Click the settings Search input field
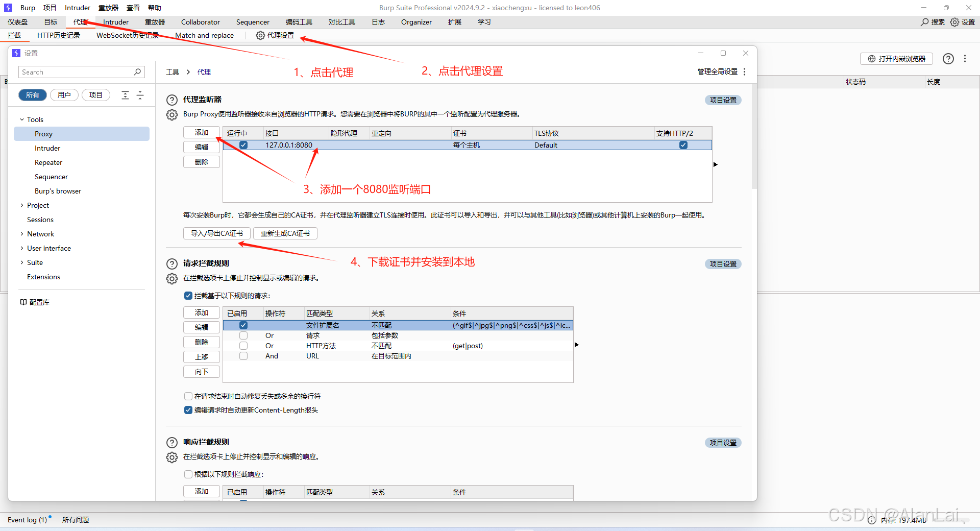980x531 pixels. click(82, 72)
